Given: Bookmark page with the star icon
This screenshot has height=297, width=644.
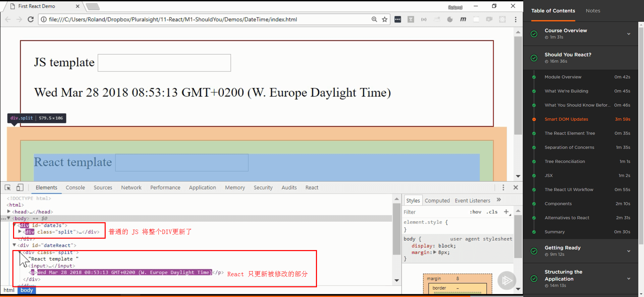Looking at the screenshot, I should point(385,19).
